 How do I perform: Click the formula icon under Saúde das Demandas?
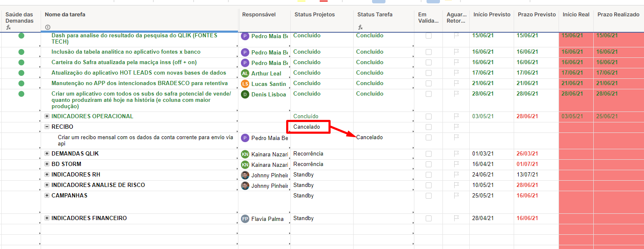9,27
